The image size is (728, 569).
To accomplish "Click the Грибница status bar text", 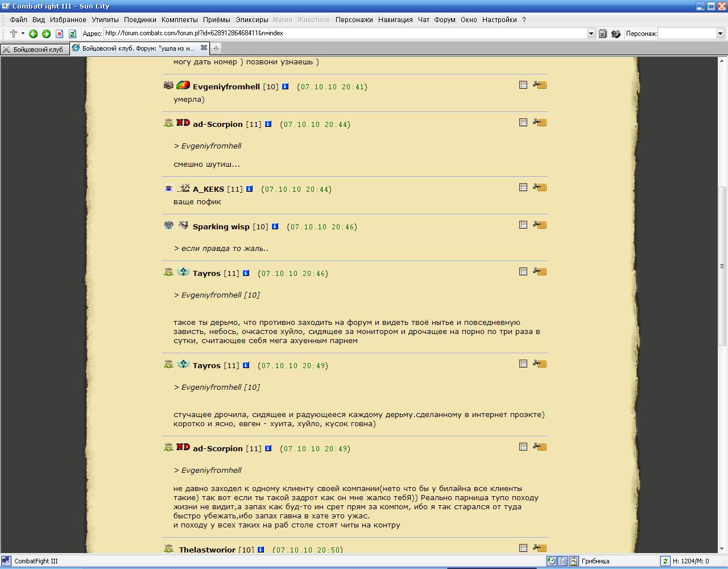I will pyautogui.click(x=595, y=561).
